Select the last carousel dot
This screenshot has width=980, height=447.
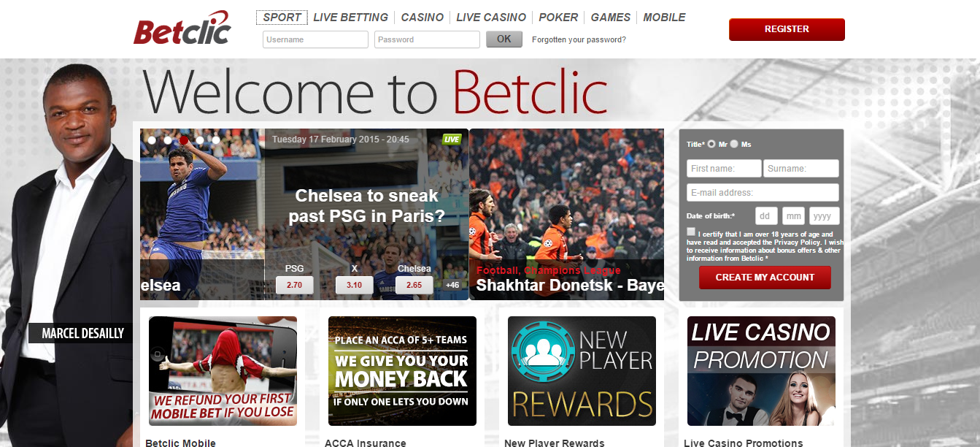coord(216,140)
